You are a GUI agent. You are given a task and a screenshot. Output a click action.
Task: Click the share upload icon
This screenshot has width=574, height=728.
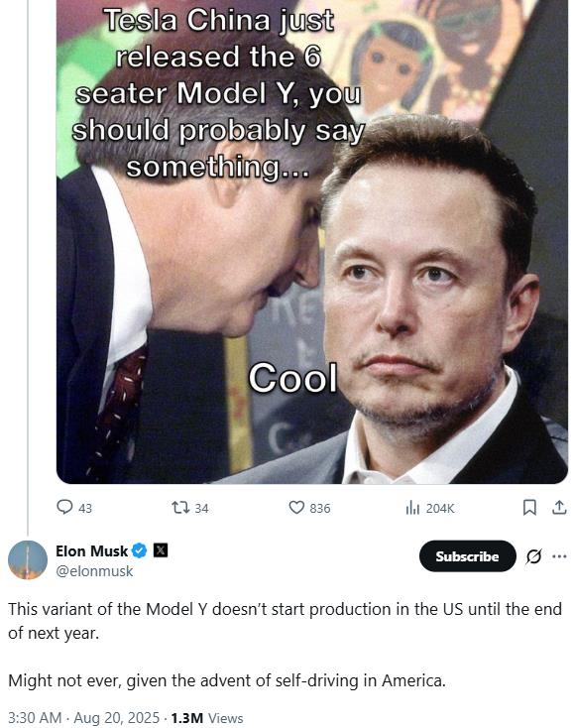[559, 508]
